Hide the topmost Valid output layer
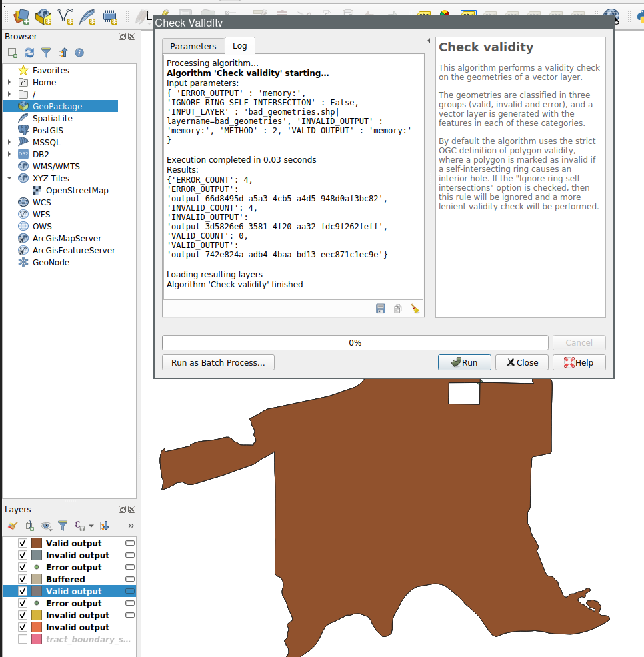The image size is (644, 657). [x=23, y=543]
